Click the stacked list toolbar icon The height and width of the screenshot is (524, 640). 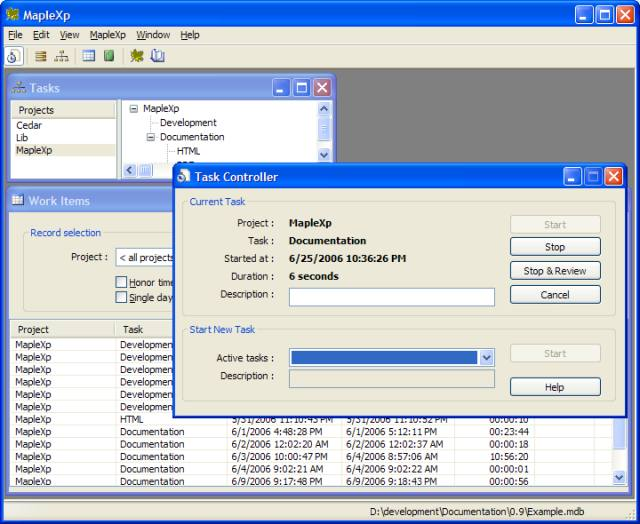point(42,56)
